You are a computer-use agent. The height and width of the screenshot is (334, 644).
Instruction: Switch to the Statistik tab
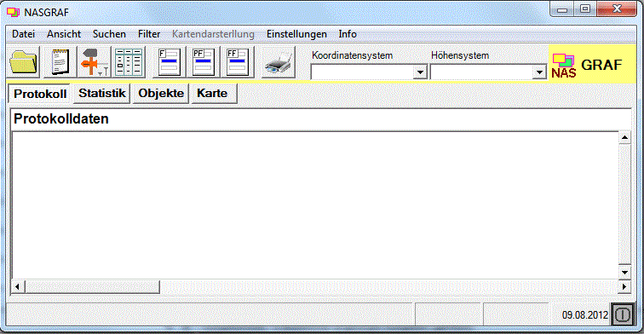[102, 93]
